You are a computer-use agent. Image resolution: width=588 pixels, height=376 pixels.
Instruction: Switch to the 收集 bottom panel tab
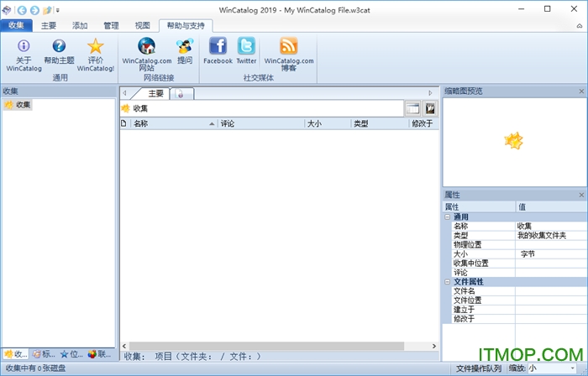pos(15,354)
